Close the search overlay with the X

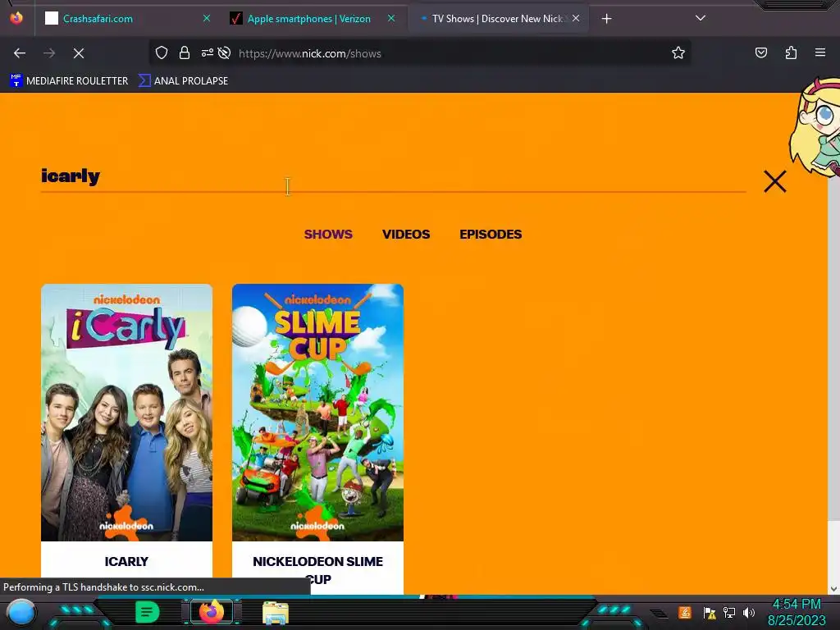774,181
